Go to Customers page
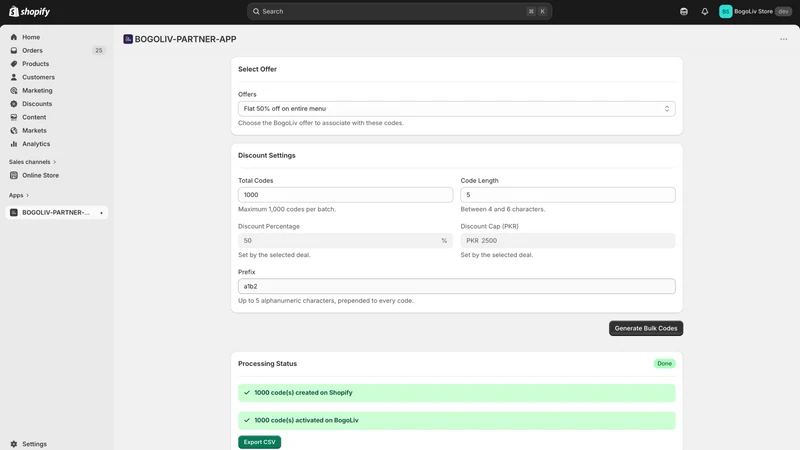Viewport: 800px width, 450px height. click(x=38, y=77)
